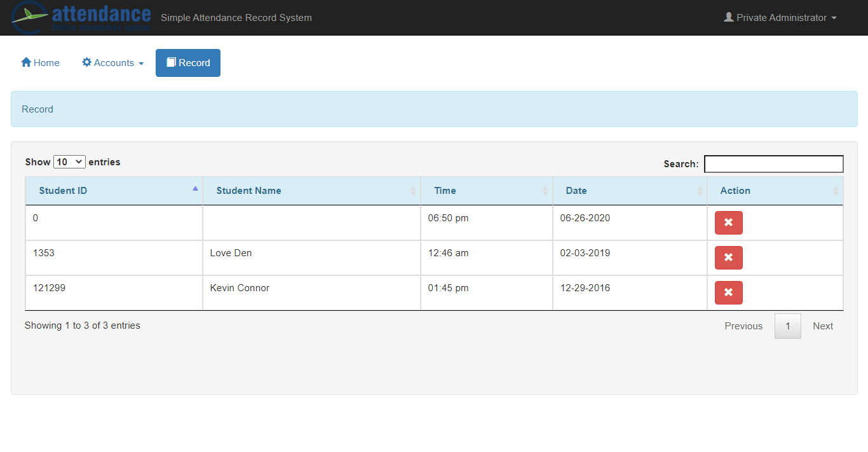Click the attendance airplane logo
Screen dimensions: 868x452
(28, 17)
